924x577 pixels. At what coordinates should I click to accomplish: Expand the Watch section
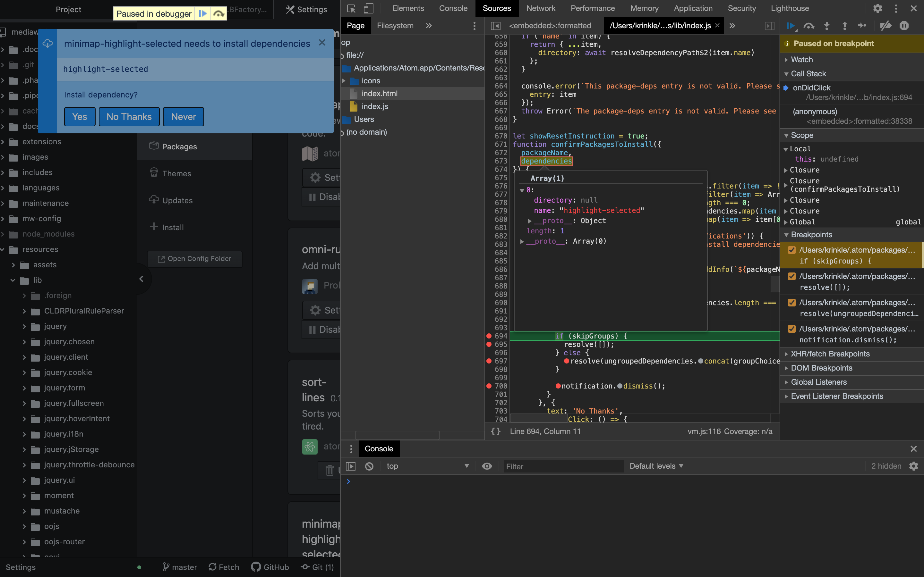tap(802, 60)
